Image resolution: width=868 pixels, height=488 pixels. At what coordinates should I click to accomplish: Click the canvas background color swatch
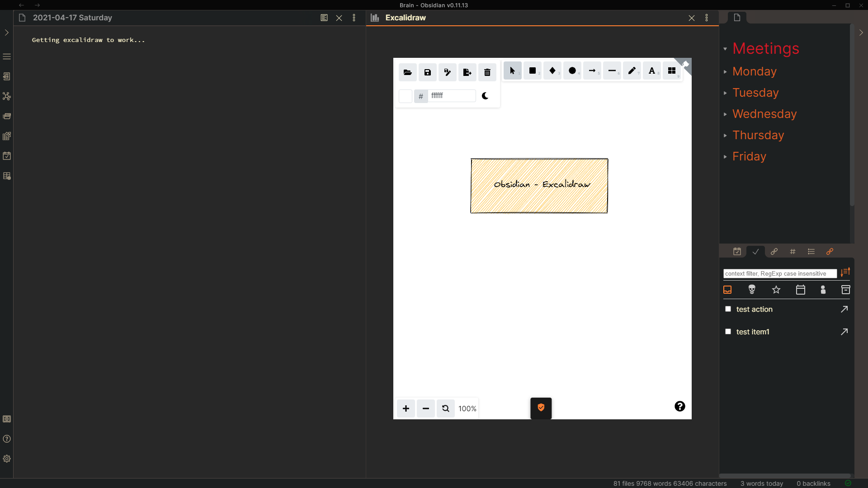pyautogui.click(x=406, y=96)
